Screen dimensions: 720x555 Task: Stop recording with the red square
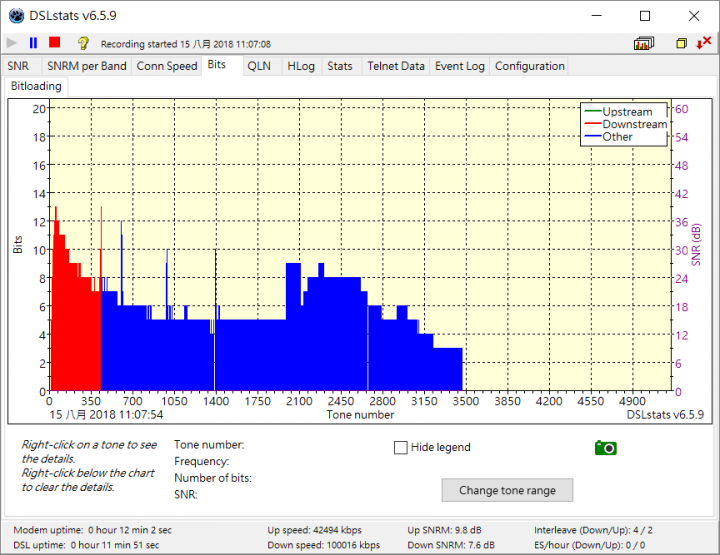[x=55, y=43]
